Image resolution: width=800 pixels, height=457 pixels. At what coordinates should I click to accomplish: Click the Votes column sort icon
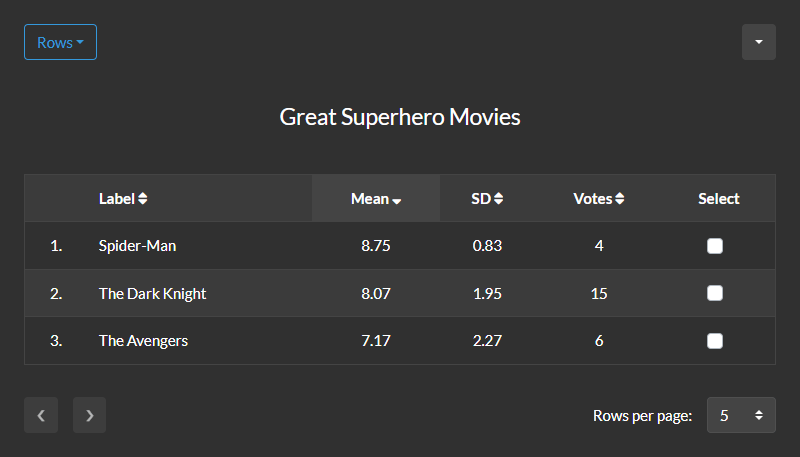coord(620,199)
